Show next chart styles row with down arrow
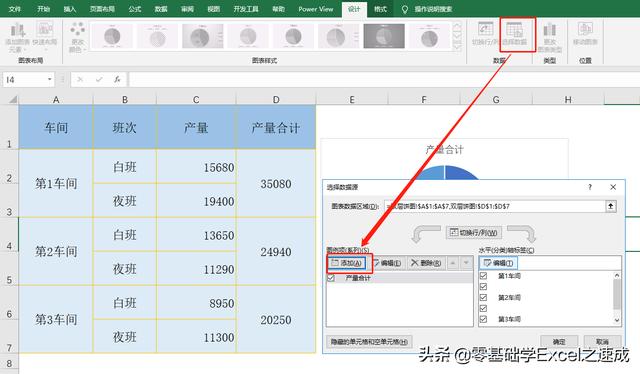 pyautogui.click(x=457, y=36)
